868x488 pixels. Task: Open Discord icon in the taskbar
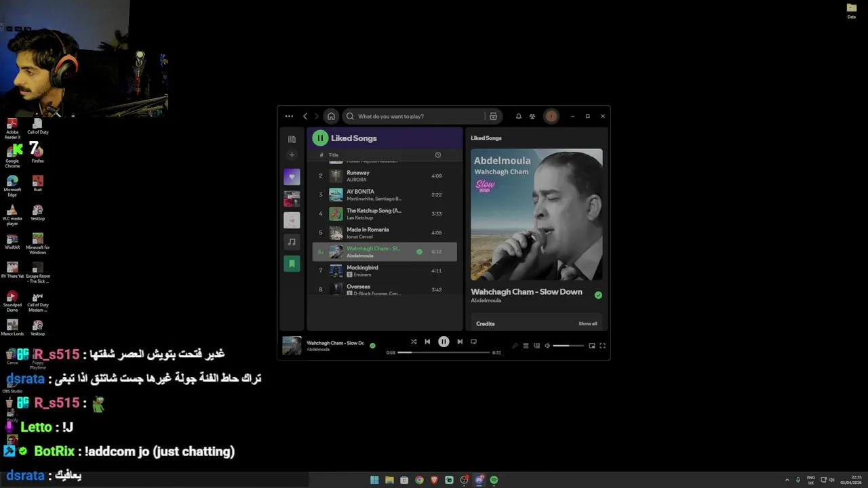pyautogui.click(x=479, y=480)
